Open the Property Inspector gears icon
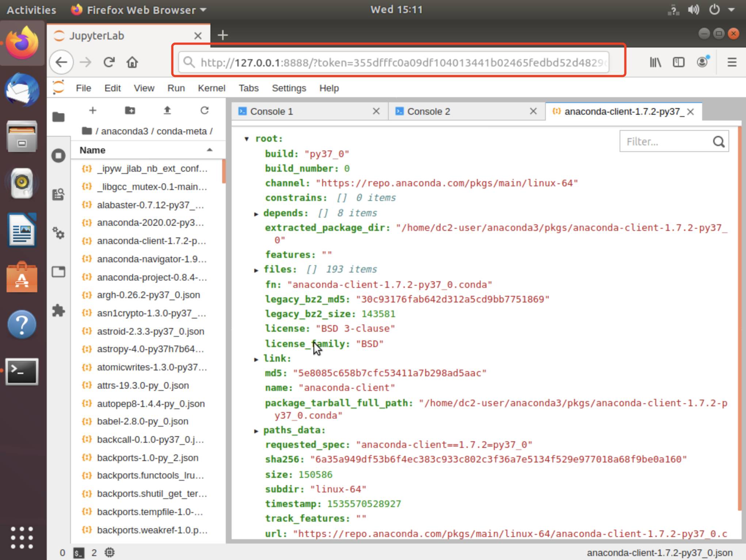 click(58, 233)
